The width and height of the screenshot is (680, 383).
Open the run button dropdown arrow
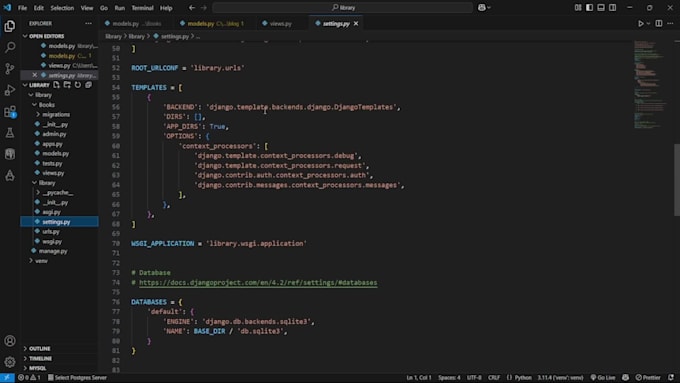649,23
